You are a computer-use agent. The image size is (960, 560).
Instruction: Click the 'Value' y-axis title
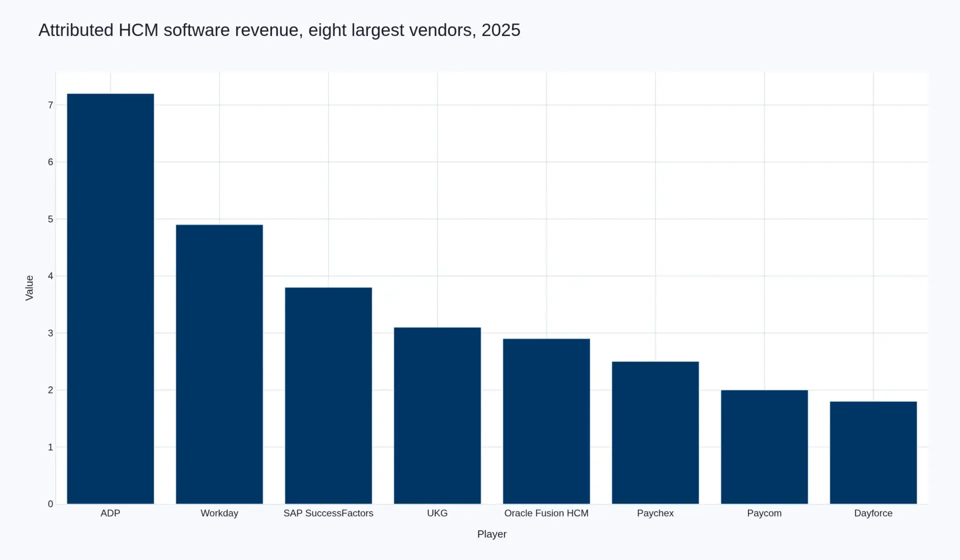(x=29, y=288)
